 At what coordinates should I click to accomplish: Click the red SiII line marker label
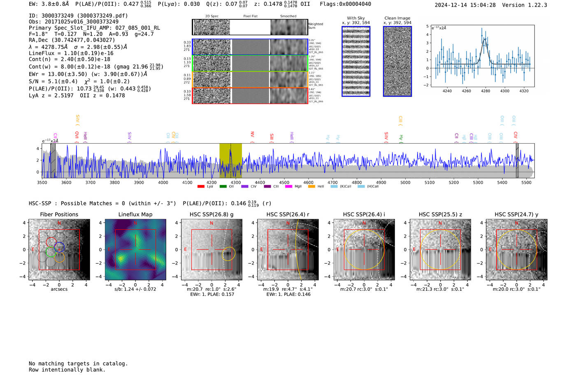click(272, 137)
